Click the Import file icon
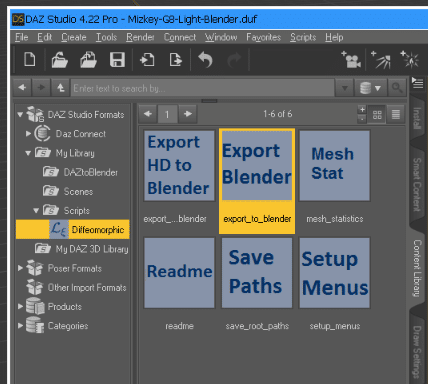Image resolution: width=428 pixels, height=384 pixels. pyautogui.click(x=147, y=60)
